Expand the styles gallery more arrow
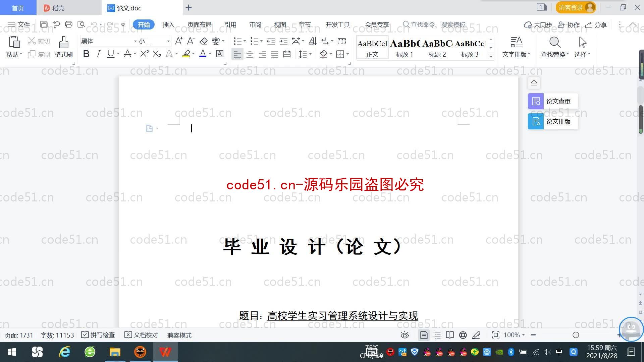The image size is (644, 362). pos(491,56)
